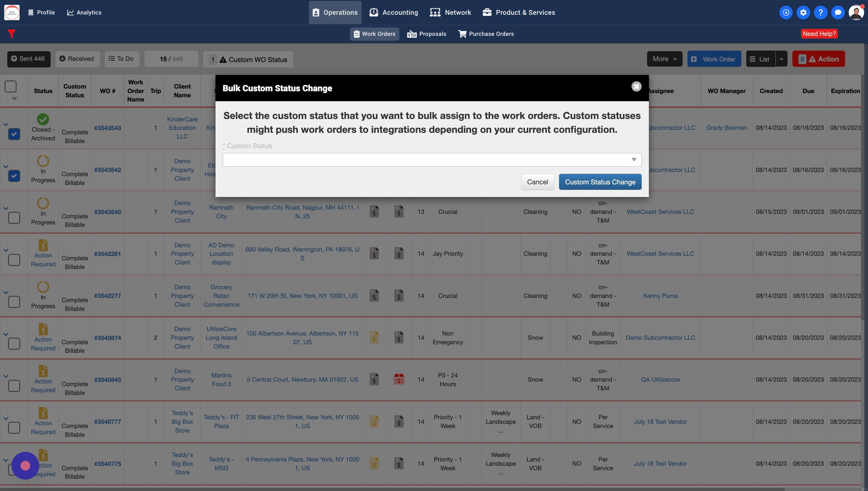
Task: Click the Custom Status Change button
Action: tap(600, 182)
